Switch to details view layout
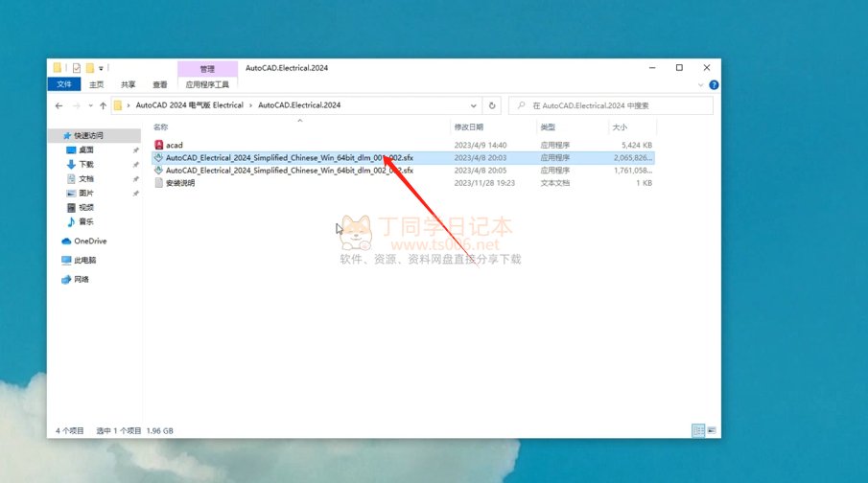 pyautogui.click(x=699, y=431)
